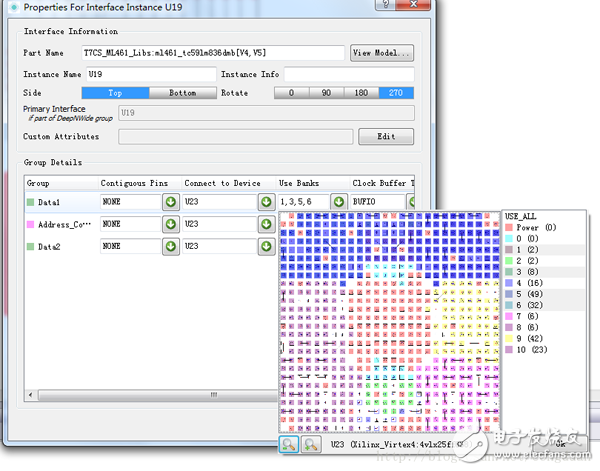
Task: Close the Properties dialog window
Action: [x=413, y=4]
